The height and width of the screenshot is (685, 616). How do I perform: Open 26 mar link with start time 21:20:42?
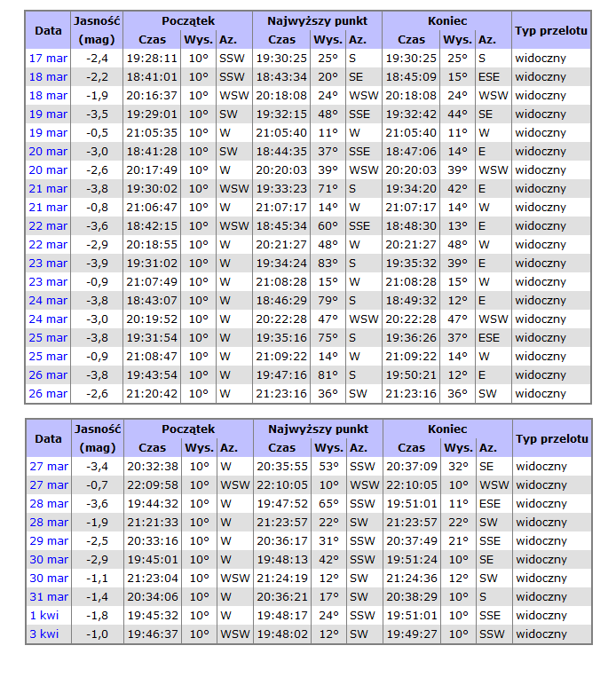(48, 394)
